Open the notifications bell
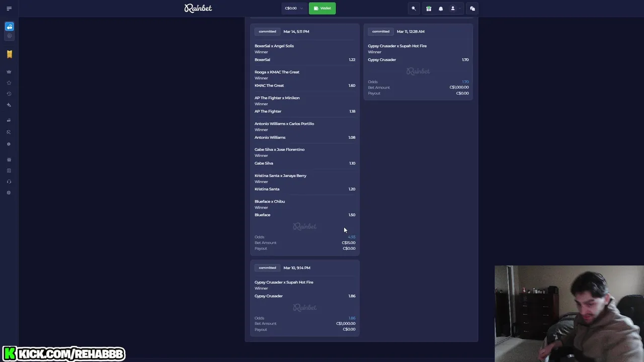Screen dimensions: 644x362 441,9
